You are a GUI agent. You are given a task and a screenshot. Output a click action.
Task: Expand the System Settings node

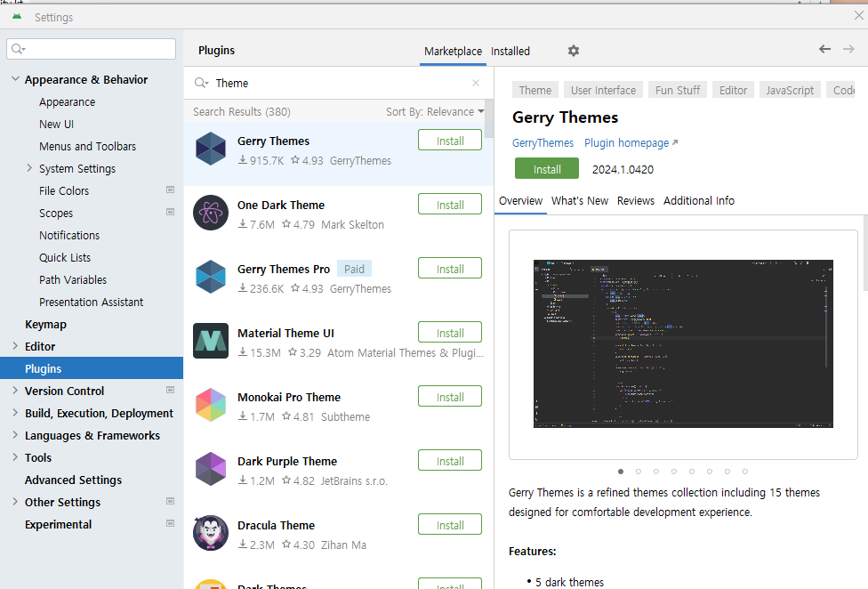29,168
